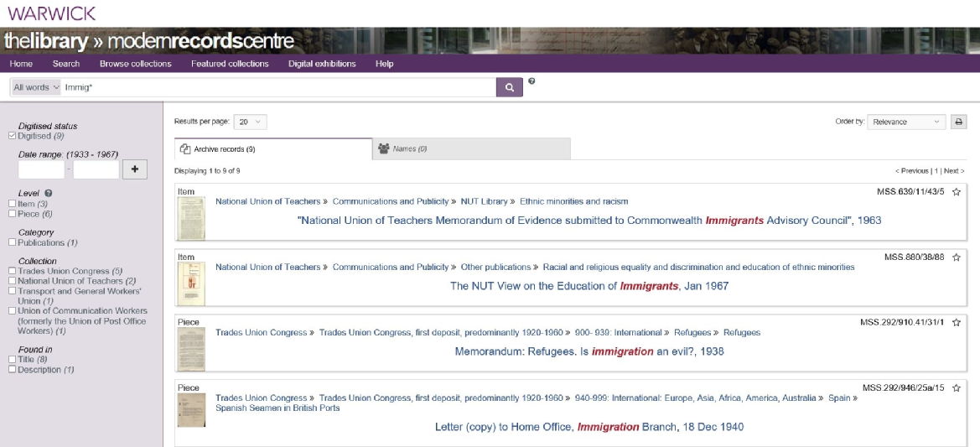Open Browse collections in the navigation bar
The height and width of the screenshot is (447, 980).
[x=135, y=64]
